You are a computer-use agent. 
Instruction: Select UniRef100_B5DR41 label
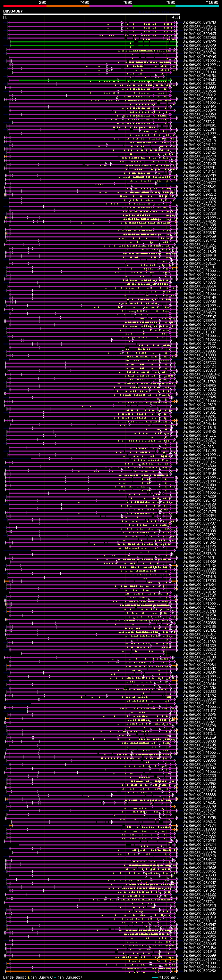coord(199,799)
